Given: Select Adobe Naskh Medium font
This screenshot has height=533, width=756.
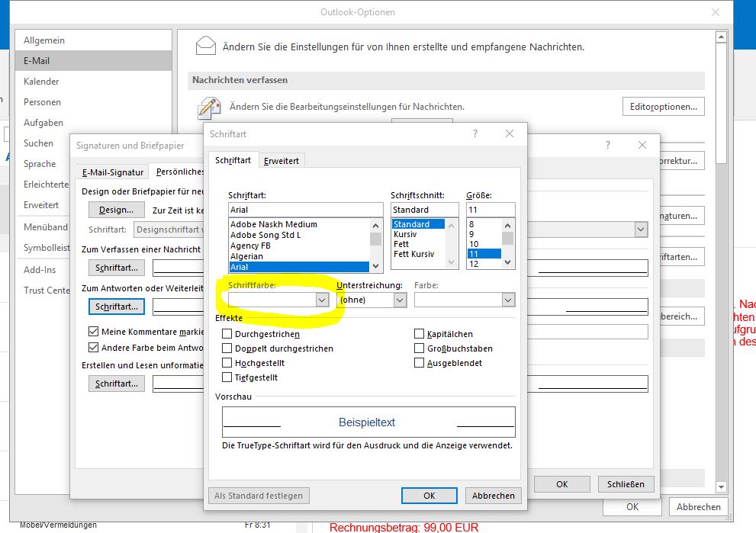Looking at the screenshot, I should click(299, 224).
